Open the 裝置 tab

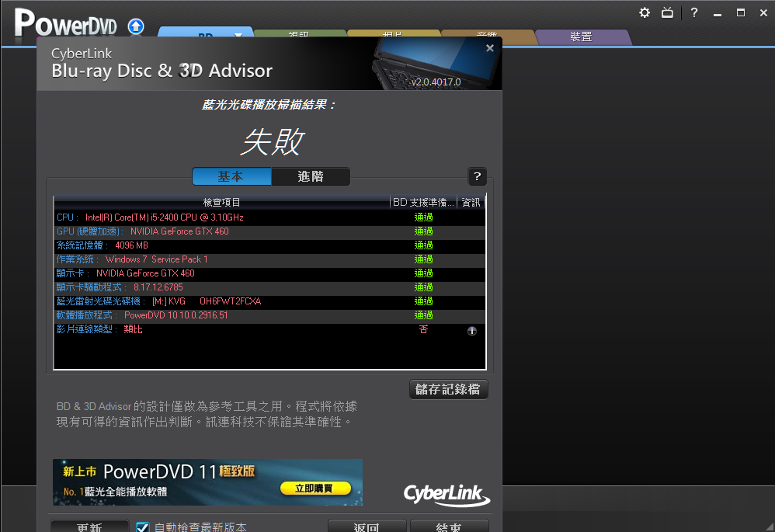581,37
